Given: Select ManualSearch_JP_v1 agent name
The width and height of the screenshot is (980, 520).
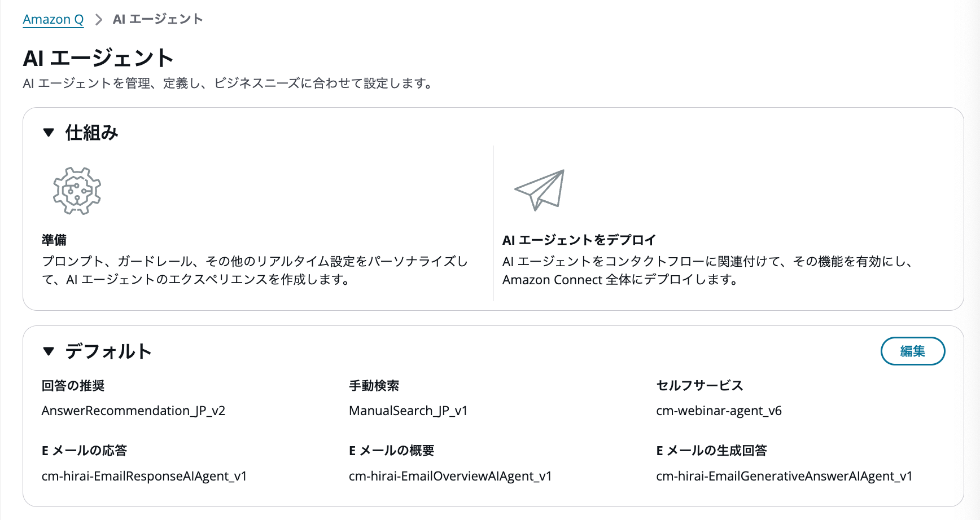Looking at the screenshot, I should (x=408, y=411).
